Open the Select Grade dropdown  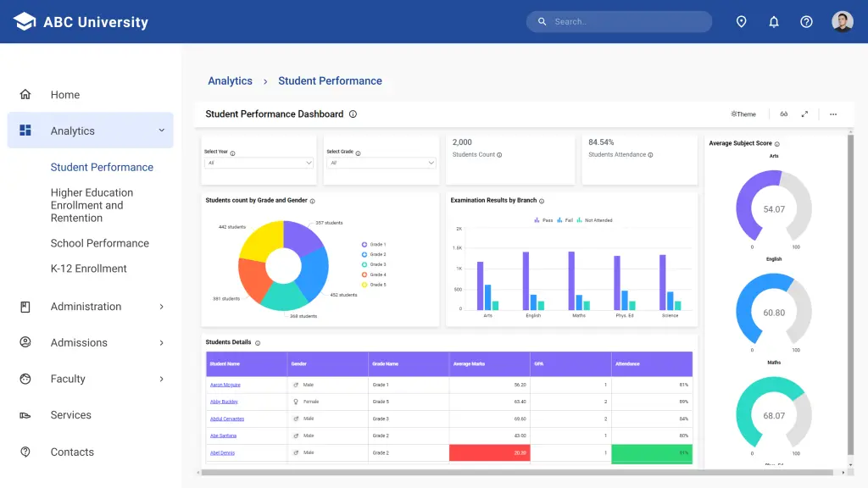point(381,163)
